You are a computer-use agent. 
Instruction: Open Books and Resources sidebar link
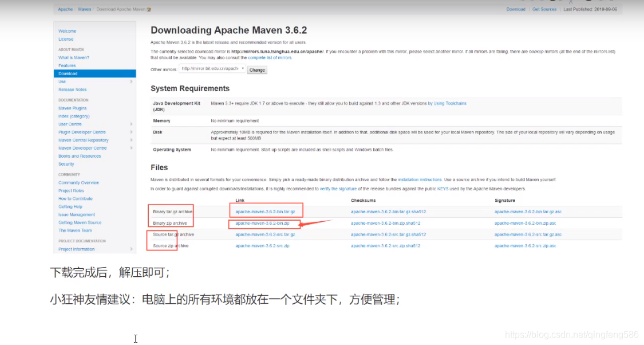pyautogui.click(x=80, y=156)
